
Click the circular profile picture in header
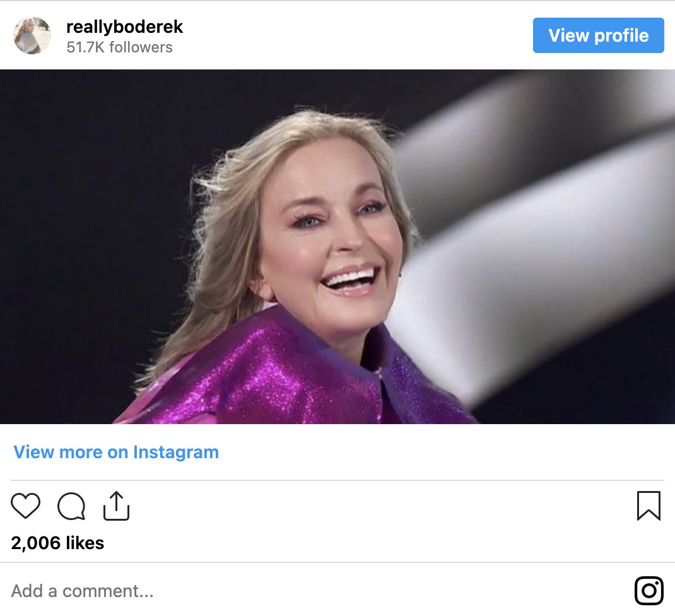[x=32, y=35]
